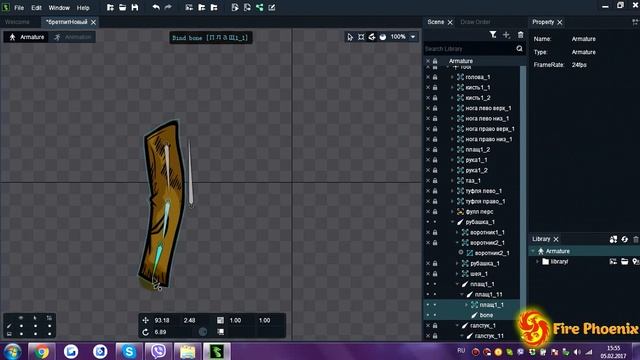Toggle visibility X for рука1_1 row

coord(428,160)
